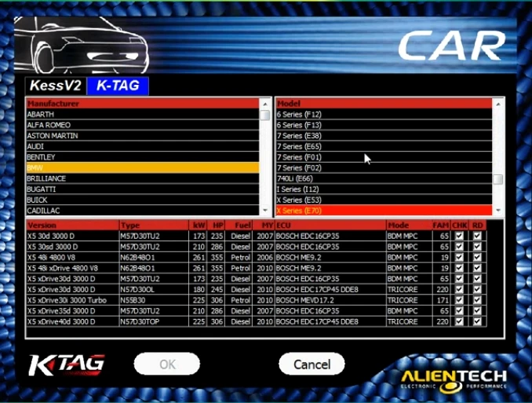Pick BUICK in the manufacturer list
The image size is (532, 403).
coord(143,200)
